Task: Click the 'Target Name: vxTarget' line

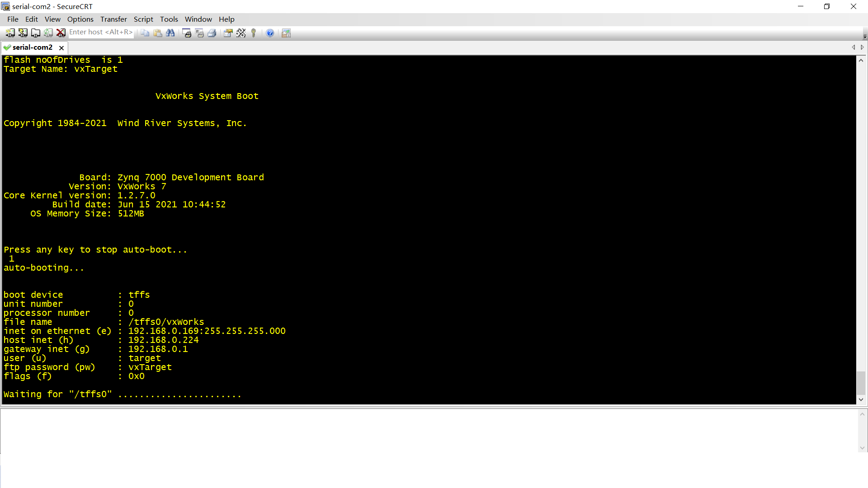Action: click(61, 69)
